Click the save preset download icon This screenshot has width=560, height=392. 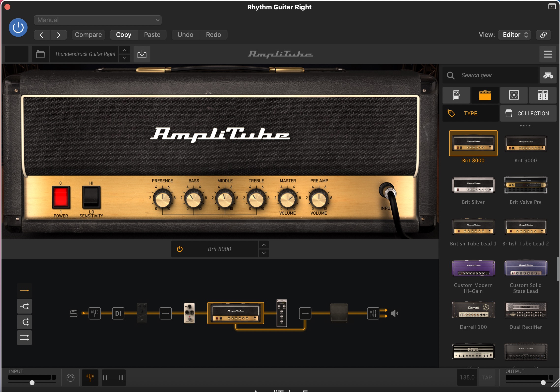coord(142,54)
